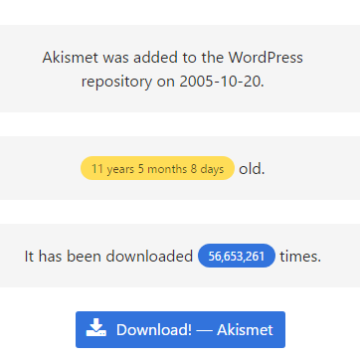360x360 pixels.
Task: Click the "8 days" part of the yellow badge
Action: coord(207,169)
